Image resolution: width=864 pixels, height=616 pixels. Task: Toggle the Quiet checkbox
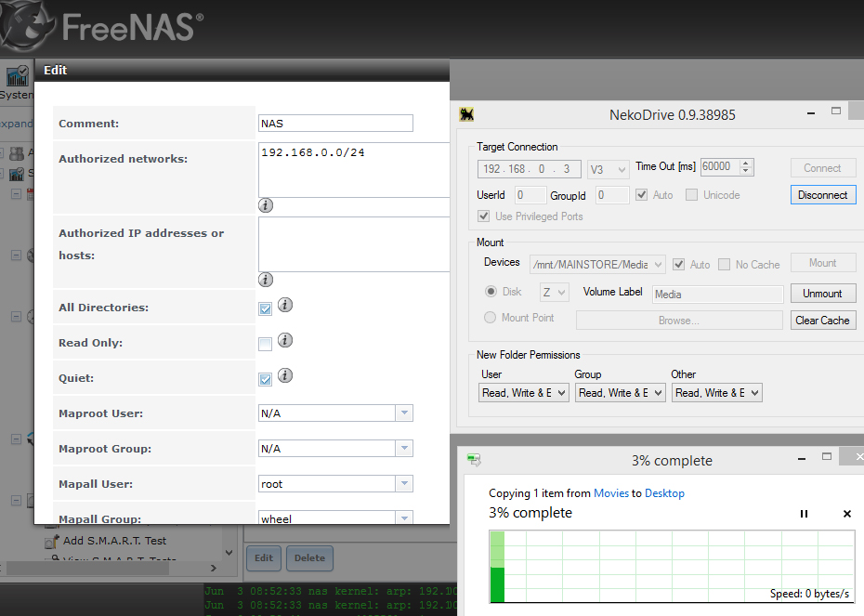pos(266,379)
